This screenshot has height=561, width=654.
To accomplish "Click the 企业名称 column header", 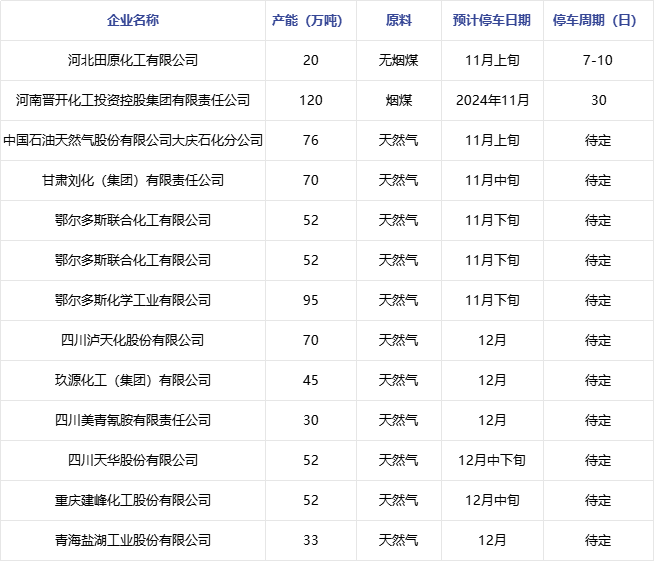I will [133, 20].
